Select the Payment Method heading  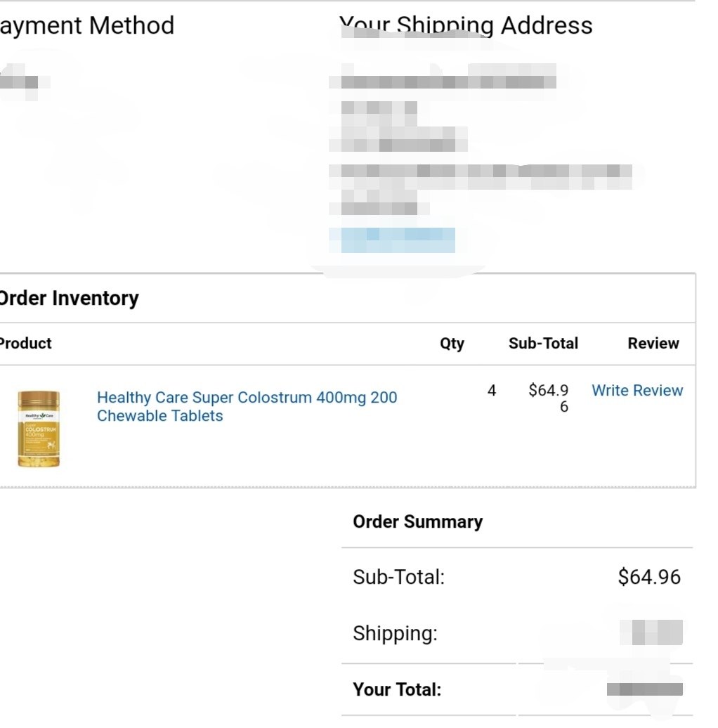[87, 25]
